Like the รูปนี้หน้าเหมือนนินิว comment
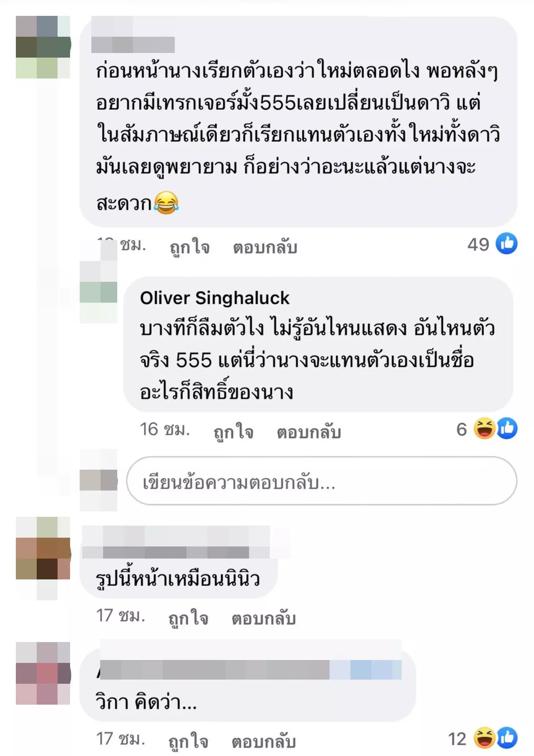Image resolution: width=534 pixels, height=756 pixels. 189,618
